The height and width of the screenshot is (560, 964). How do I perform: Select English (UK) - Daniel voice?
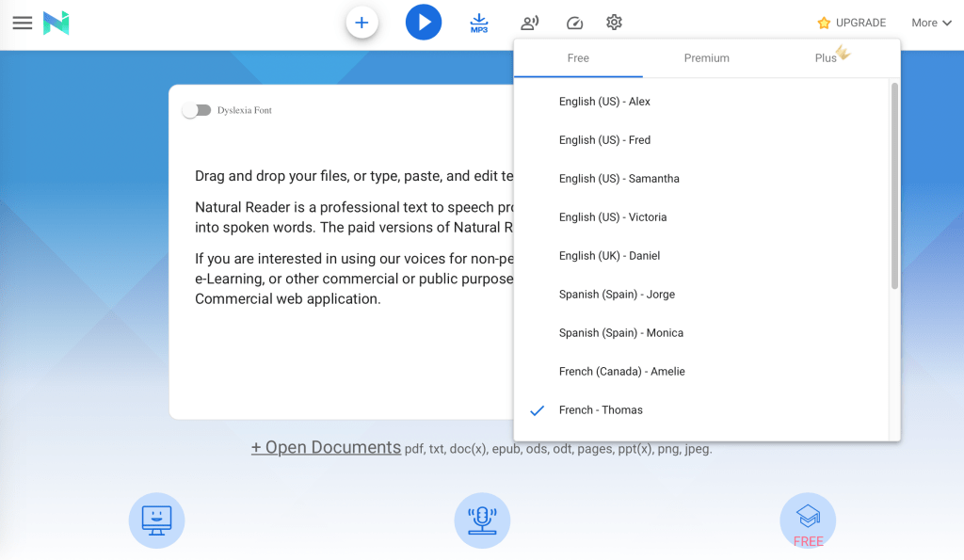(x=609, y=256)
